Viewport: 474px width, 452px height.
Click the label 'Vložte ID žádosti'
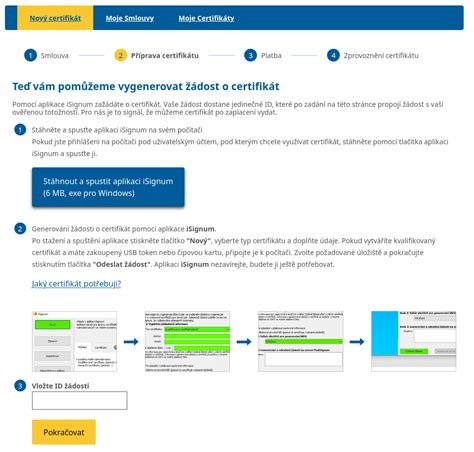coord(60,386)
